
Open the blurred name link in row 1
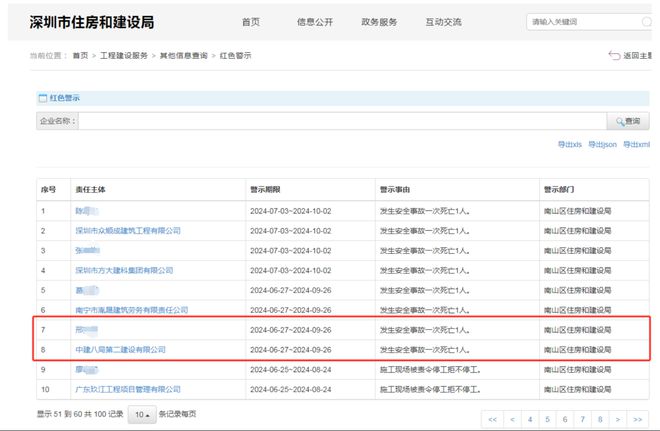87,211
